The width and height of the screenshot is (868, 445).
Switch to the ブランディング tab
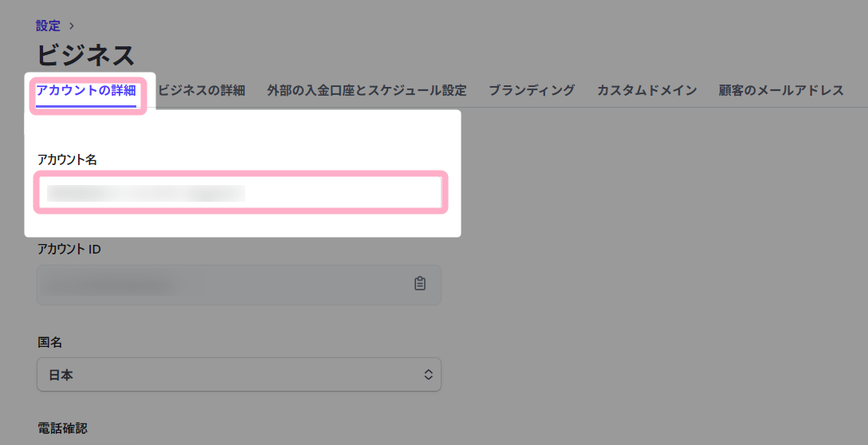click(532, 91)
